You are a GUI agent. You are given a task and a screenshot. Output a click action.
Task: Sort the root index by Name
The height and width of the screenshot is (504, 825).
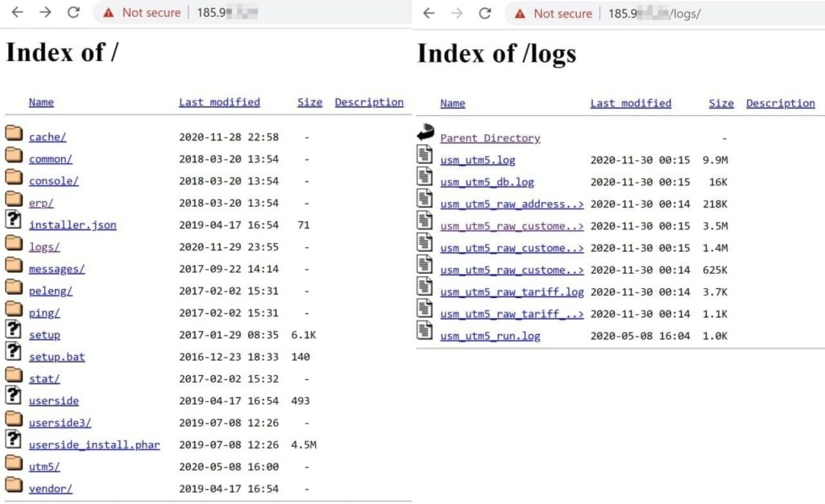click(x=41, y=102)
